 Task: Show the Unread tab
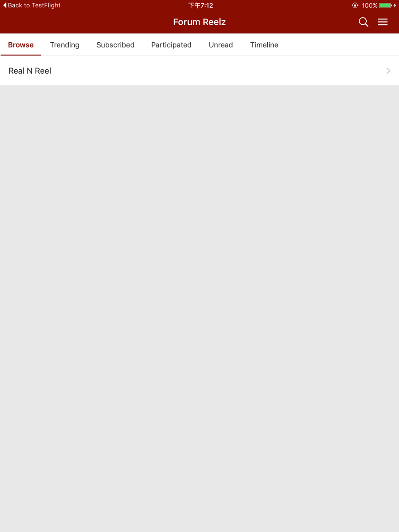(221, 45)
